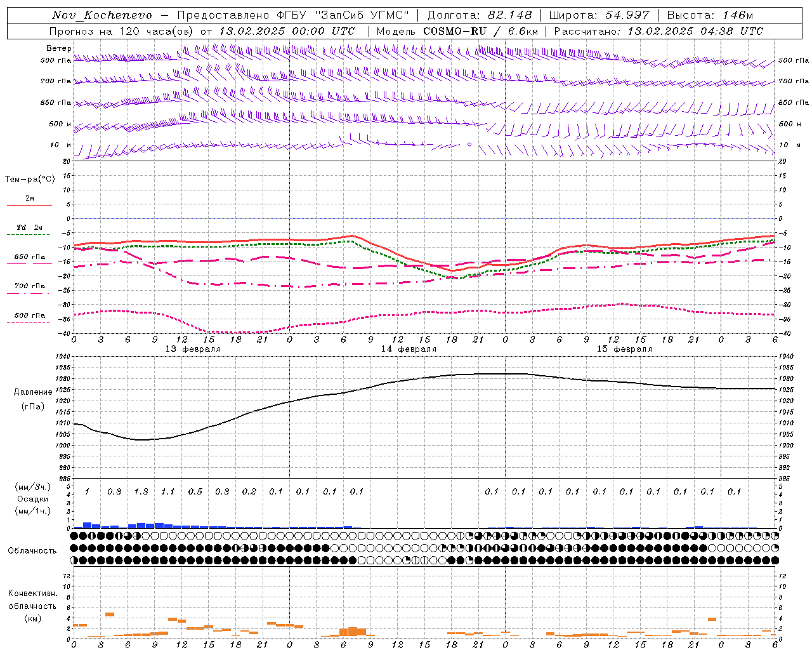This screenshot has height=650, width=812.
Task: Select the 'Широта: 54.997' header value
Action: pyautogui.click(x=599, y=15)
